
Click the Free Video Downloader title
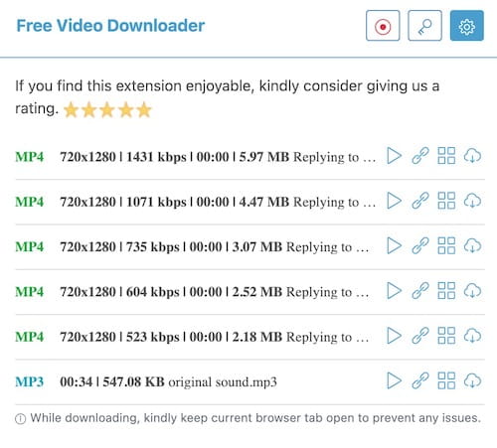110,26
